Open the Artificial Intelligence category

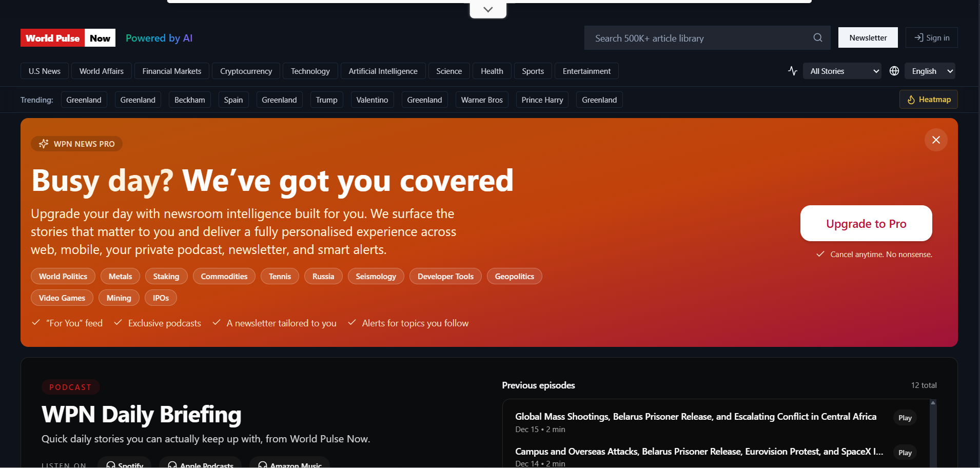383,71
